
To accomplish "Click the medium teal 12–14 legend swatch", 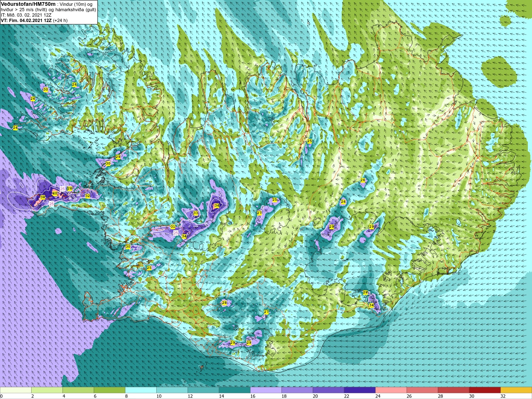I will point(203,390).
